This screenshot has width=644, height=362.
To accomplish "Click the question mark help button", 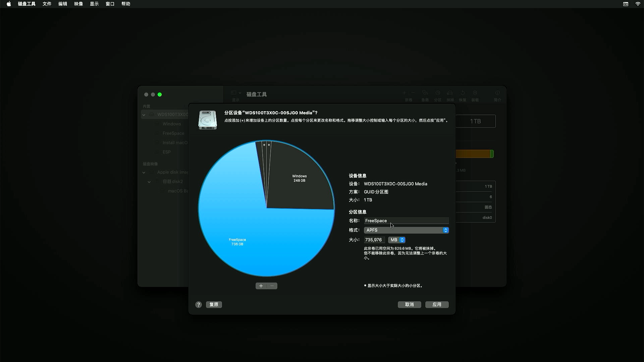I will 199,305.
